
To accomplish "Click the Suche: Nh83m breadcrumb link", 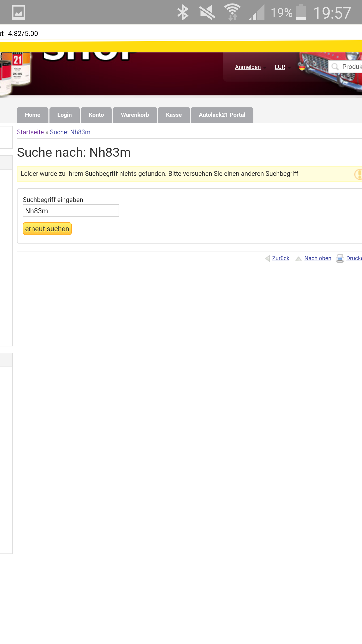I will [70, 132].
